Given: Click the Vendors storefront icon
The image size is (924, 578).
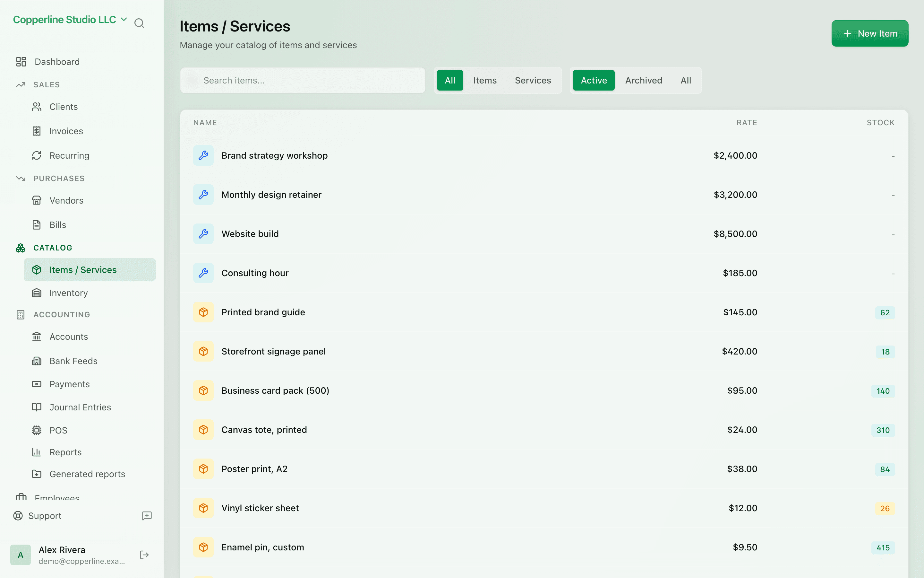Looking at the screenshot, I should [37, 200].
